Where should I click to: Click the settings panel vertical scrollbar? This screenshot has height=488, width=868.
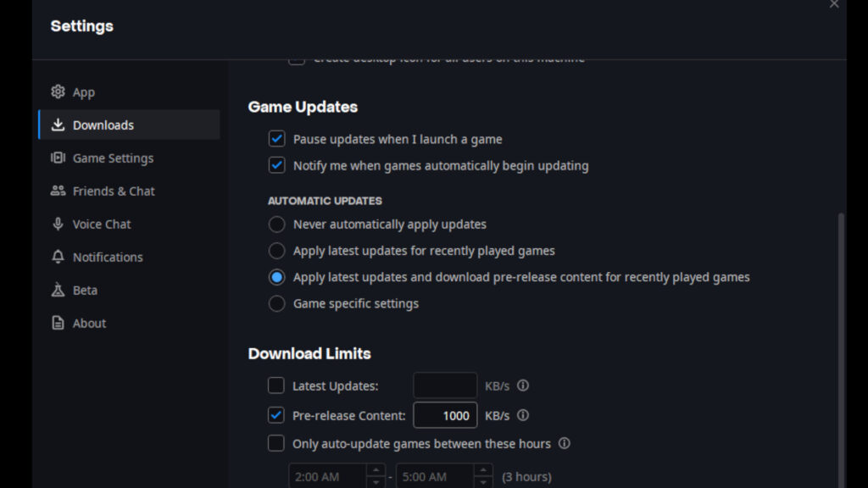tap(841, 339)
